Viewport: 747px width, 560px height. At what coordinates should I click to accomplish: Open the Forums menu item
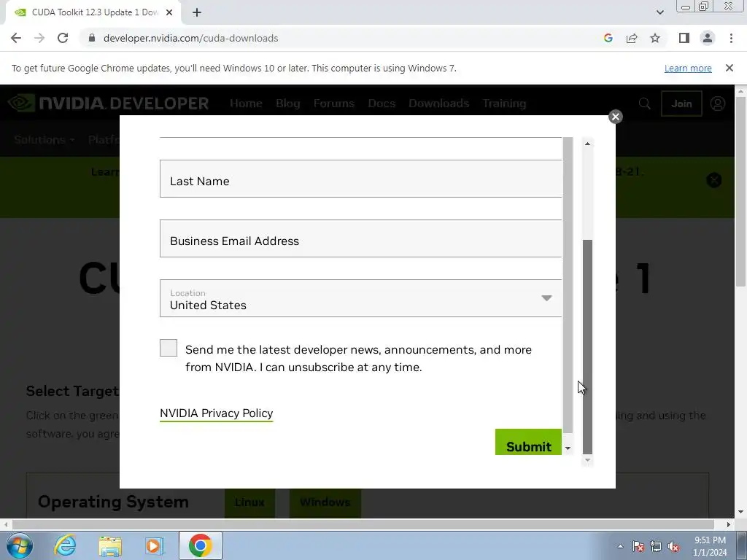click(x=334, y=104)
